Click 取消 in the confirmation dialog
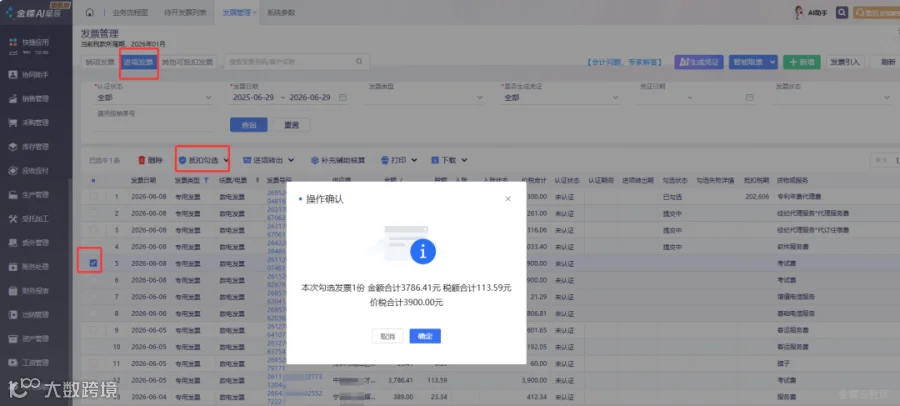The image size is (900, 406). pyautogui.click(x=387, y=337)
